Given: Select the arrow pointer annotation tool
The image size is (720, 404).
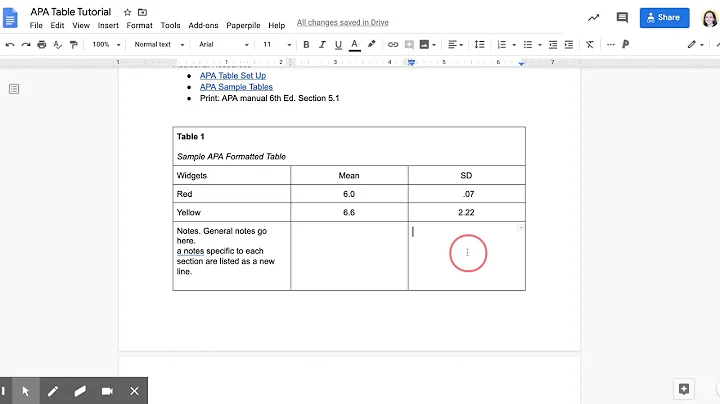Looking at the screenshot, I should tap(26, 391).
